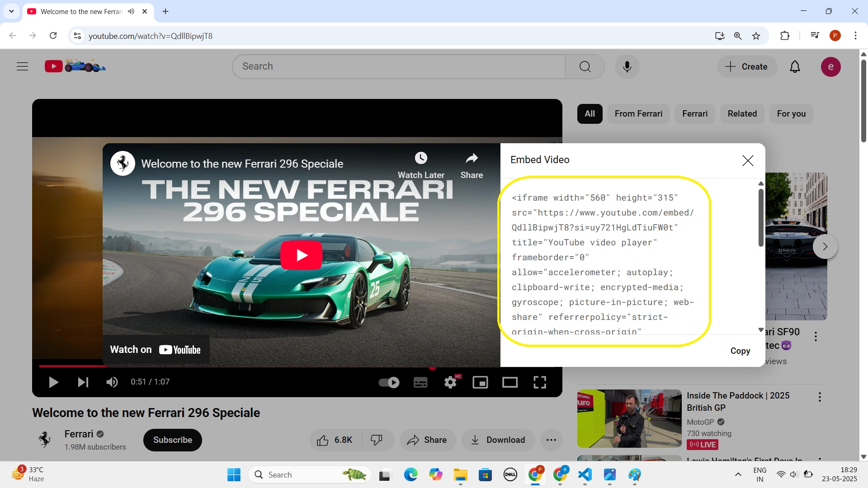Screen dimensions: 868x488
Task: Open Inside The Paddock video thumbnail
Action: click(x=629, y=418)
